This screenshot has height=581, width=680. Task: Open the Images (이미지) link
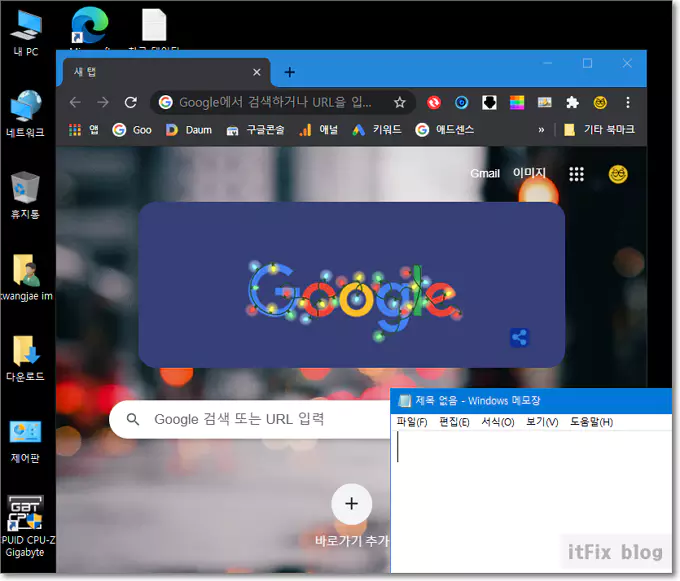pos(529,173)
